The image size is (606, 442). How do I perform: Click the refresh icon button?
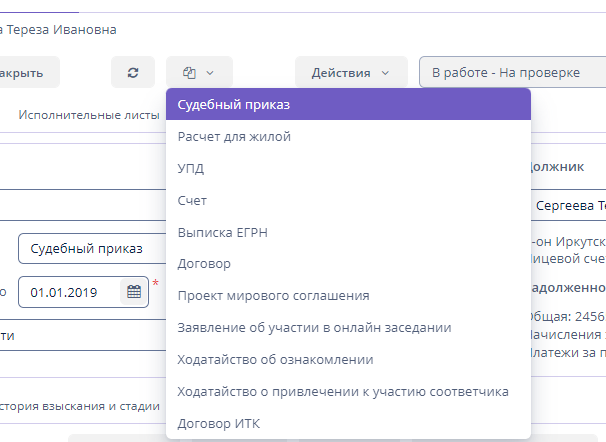tap(133, 73)
